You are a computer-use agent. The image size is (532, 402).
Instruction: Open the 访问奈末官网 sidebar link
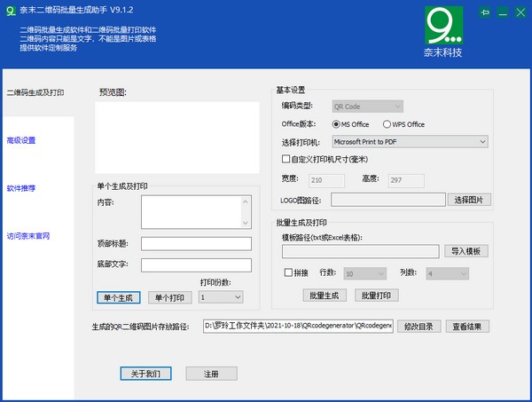(x=28, y=236)
